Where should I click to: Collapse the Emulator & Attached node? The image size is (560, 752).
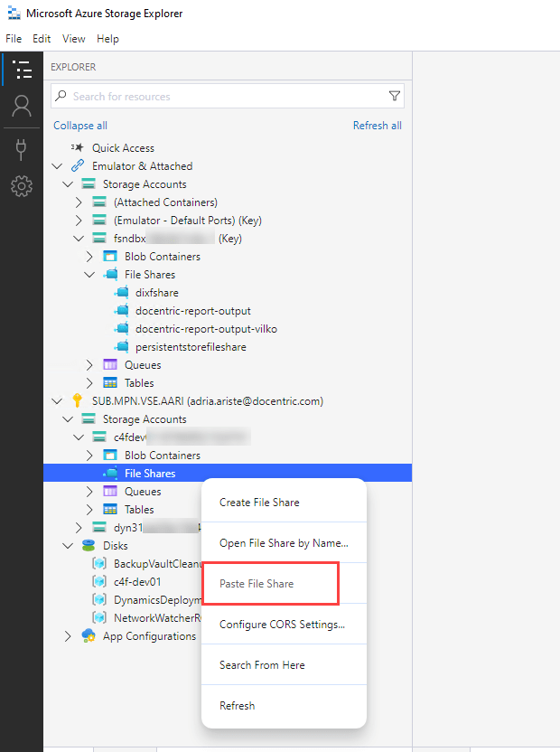coord(57,166)
